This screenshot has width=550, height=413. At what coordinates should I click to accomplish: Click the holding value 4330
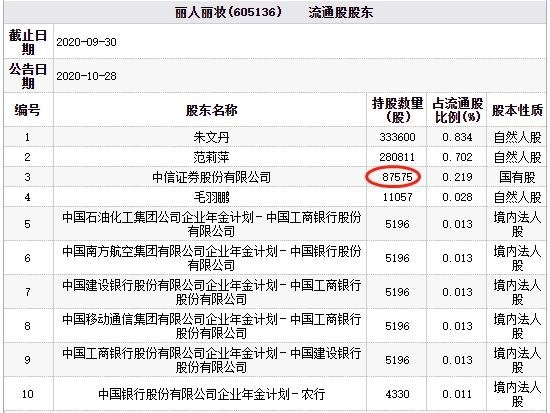397,394
